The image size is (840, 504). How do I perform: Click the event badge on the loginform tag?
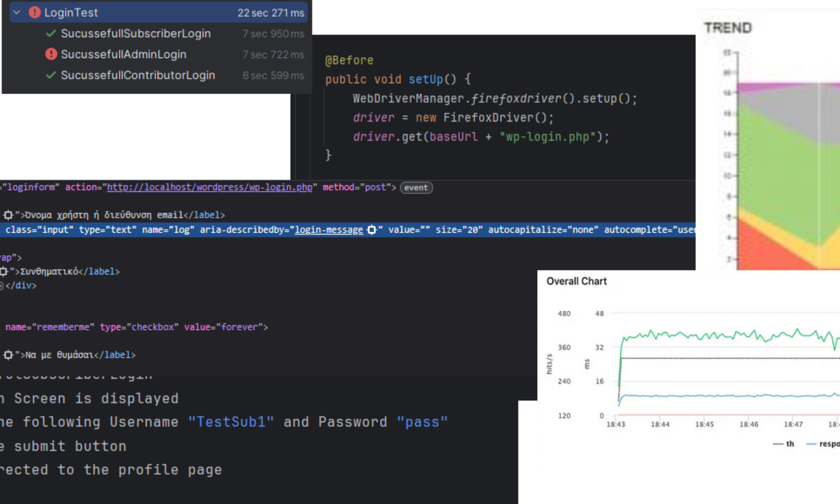(416, 188)
